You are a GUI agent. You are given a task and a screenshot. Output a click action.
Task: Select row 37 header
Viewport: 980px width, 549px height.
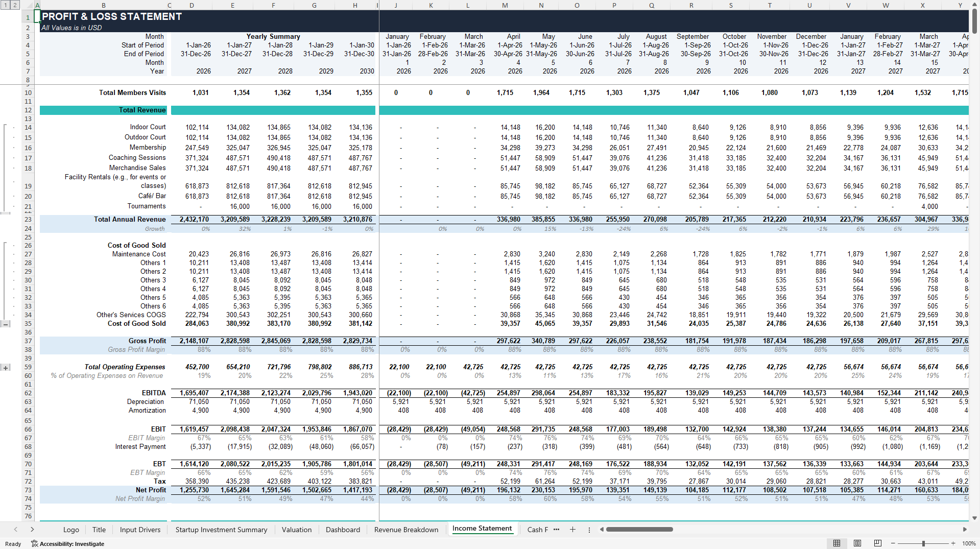point(28,341)
